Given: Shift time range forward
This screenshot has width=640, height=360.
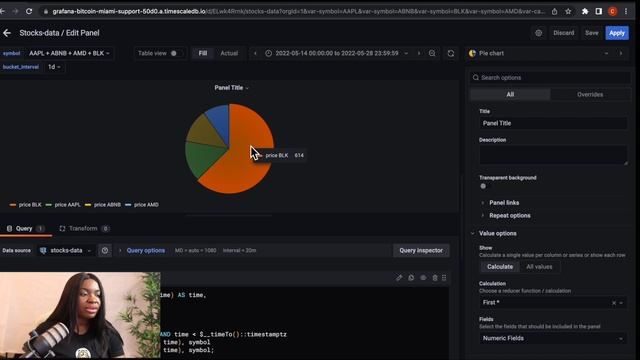Looking at the screenshot, I should pyautogui.click(x=419, y=53).
